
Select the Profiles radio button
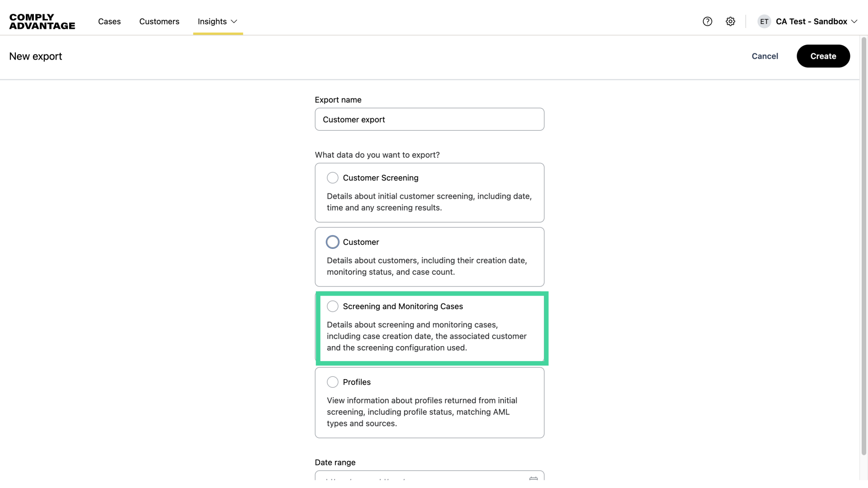point(332,382)
